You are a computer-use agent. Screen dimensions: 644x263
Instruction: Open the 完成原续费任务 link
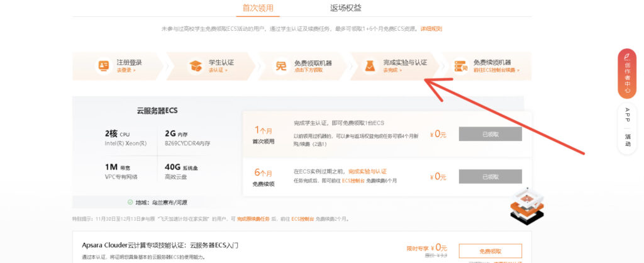click(x=253, y=219)
